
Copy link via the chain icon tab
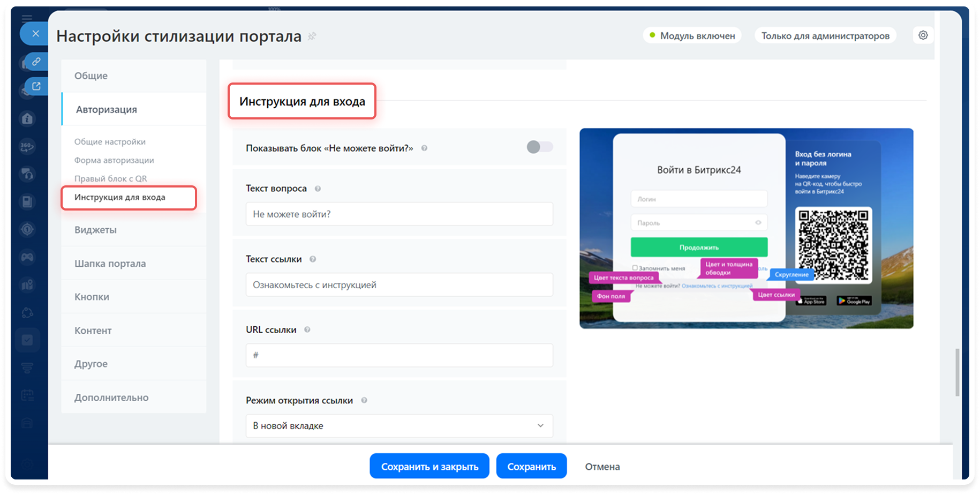point(36,62)
